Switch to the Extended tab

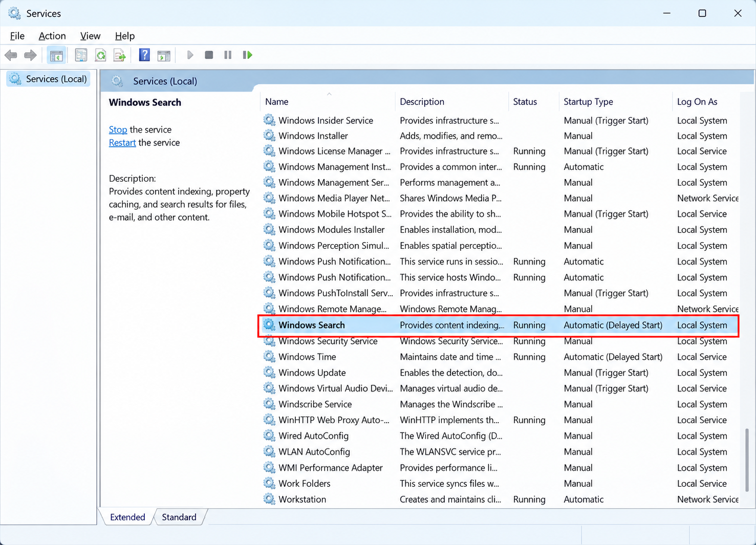(x=127, y=517)
